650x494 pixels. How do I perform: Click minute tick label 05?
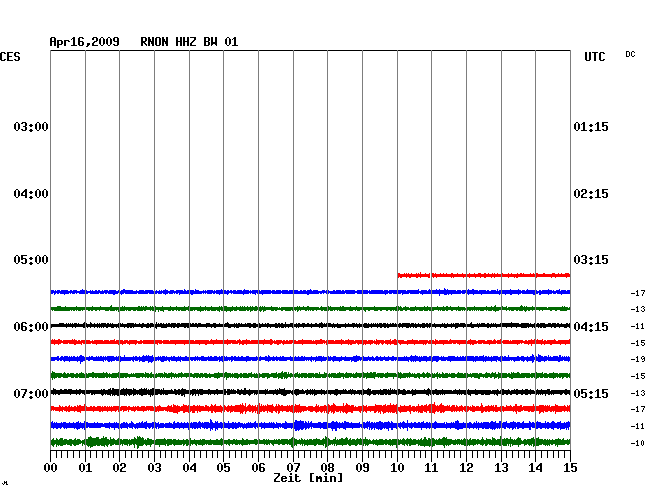[x=223, y=468]
